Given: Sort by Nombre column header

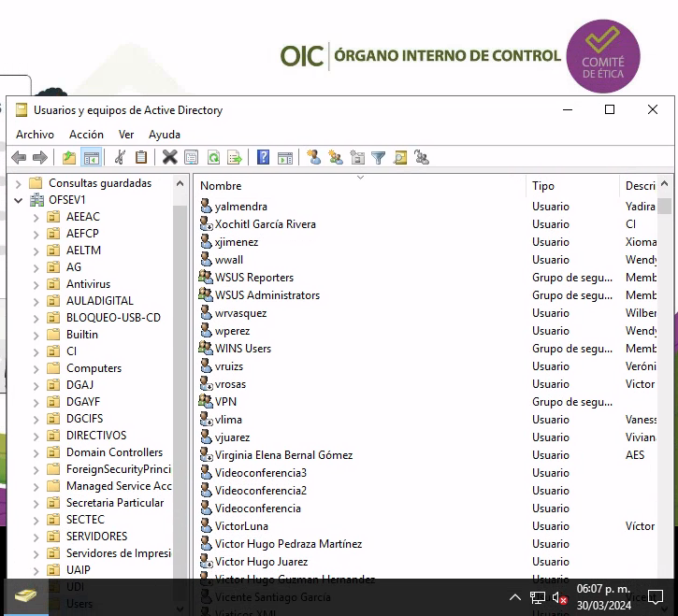Looking at the screenshot, I should pos(360,186).
